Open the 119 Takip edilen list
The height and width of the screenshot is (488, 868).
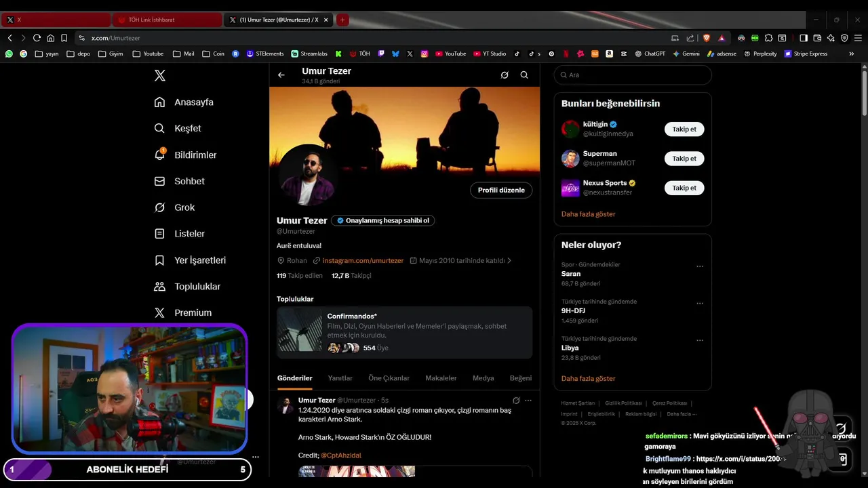(299, 276)
